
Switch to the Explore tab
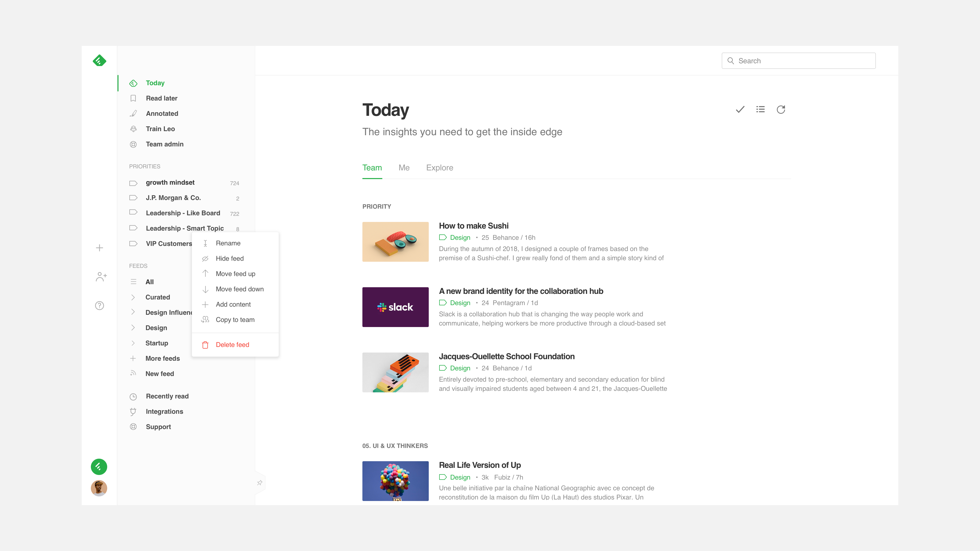click(440, 168)
